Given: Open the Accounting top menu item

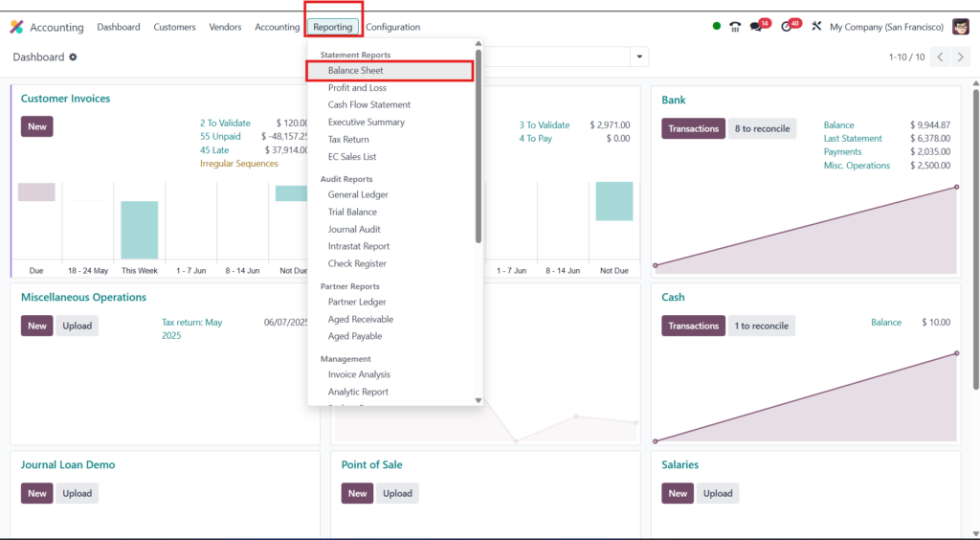Looking at the screenshot, I should 277,27.
